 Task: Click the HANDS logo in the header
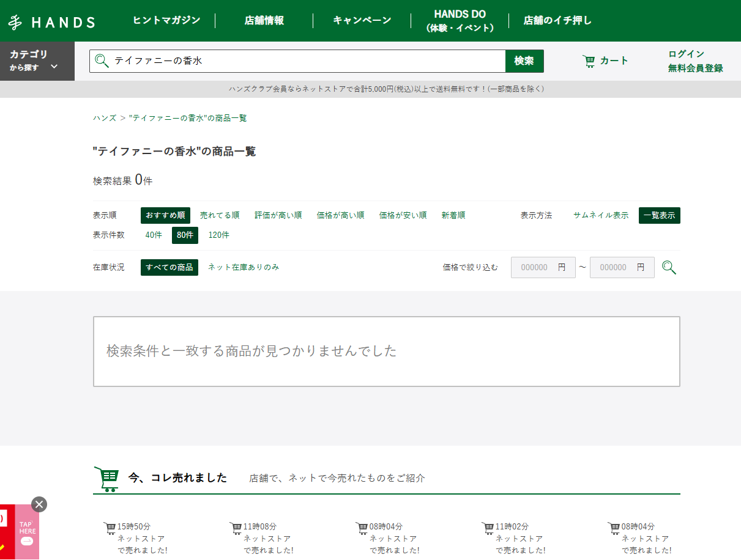[51, 23]
